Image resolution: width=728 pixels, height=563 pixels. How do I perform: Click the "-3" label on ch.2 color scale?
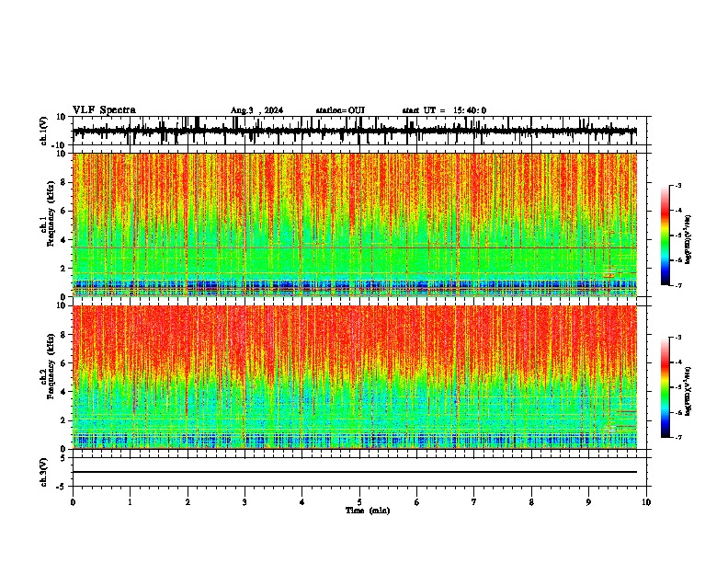click(678, 338)
